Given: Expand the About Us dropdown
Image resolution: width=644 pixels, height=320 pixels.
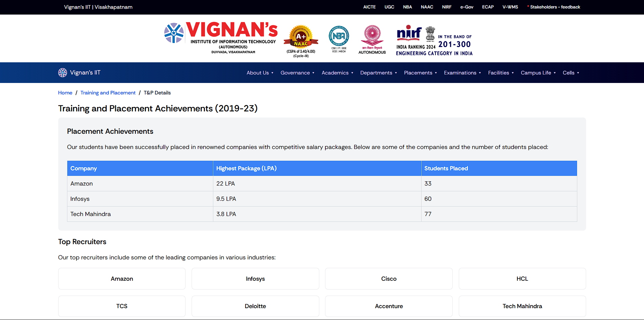Looking at the screenshot, I should (260, 72).
